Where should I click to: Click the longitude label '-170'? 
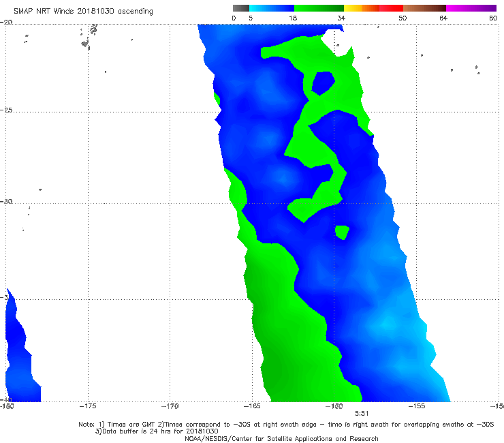coord(170,406)
